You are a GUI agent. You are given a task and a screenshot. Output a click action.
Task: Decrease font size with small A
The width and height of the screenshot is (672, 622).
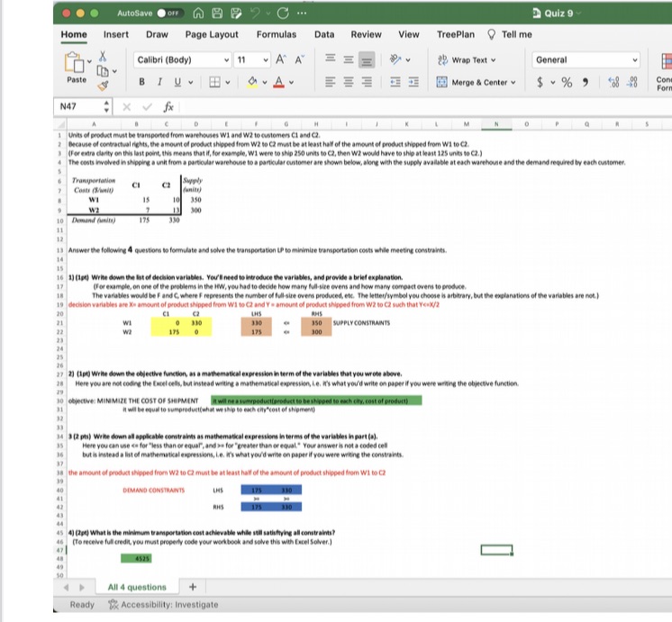[299, 59]
